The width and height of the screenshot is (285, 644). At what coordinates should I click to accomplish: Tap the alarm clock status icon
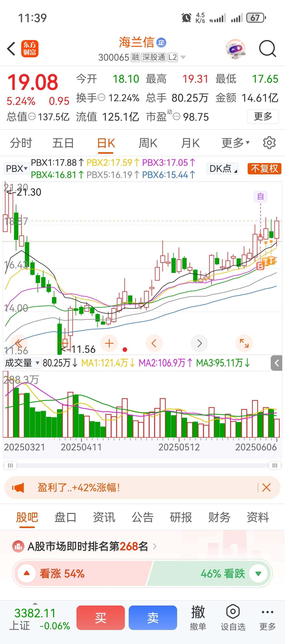coord(186,18)
